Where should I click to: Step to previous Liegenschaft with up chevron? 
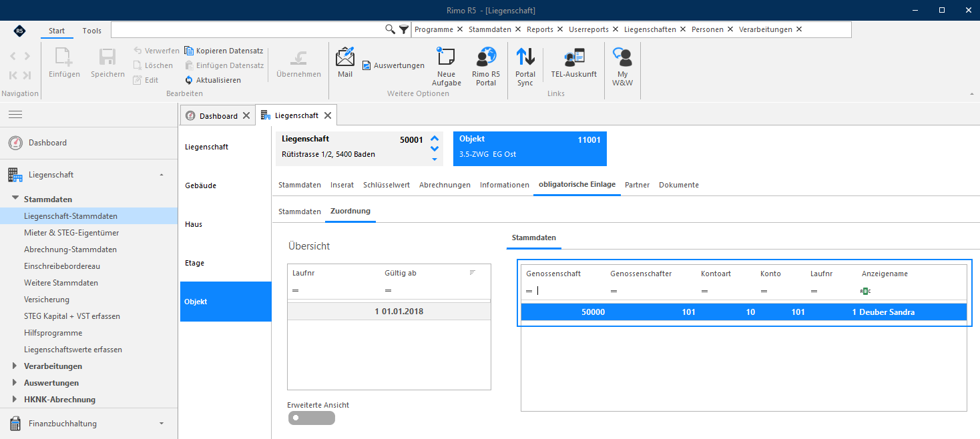coord(435,138)
